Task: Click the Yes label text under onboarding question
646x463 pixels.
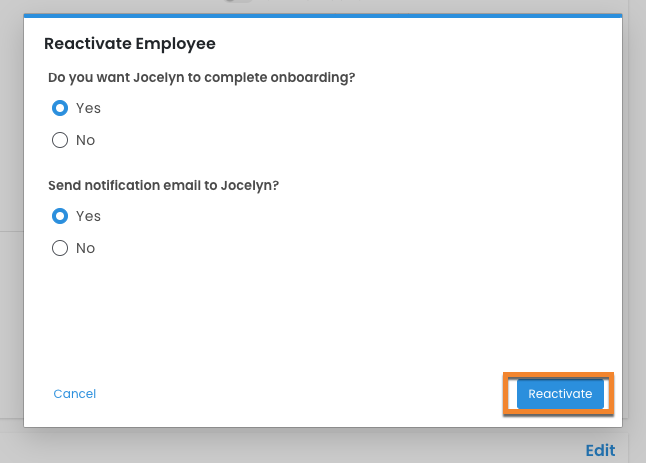Action: tap(88, 108)
